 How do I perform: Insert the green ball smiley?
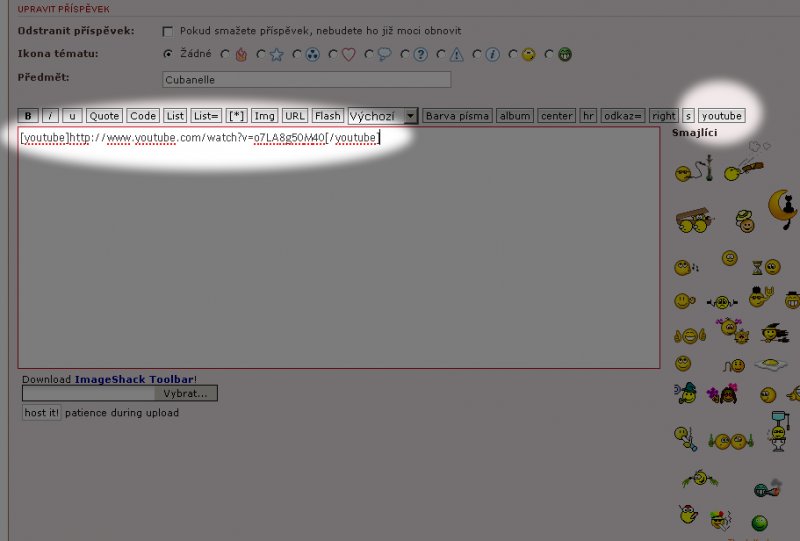point(760,522)
